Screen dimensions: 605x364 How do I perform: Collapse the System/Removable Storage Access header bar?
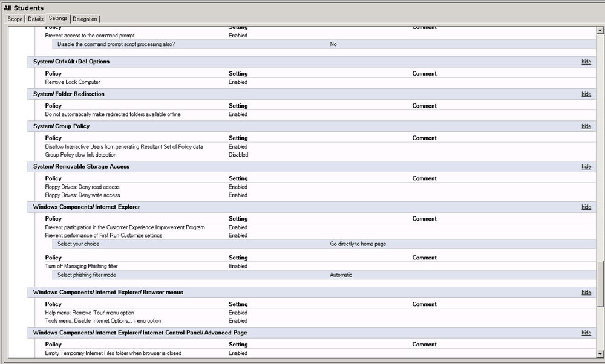pos(312,166)
